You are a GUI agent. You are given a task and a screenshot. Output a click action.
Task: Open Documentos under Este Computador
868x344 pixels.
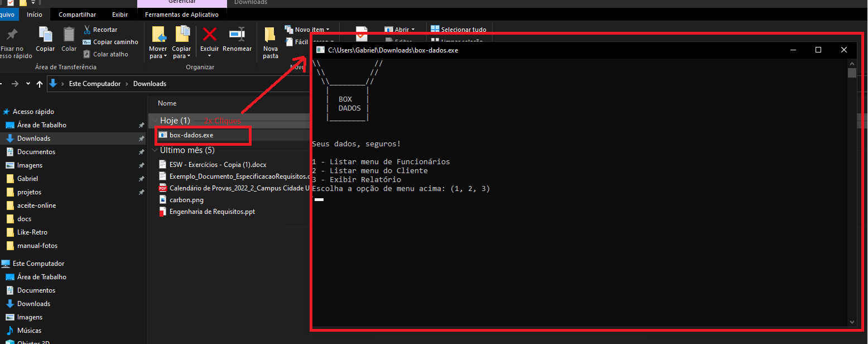[x=31, y=290]
